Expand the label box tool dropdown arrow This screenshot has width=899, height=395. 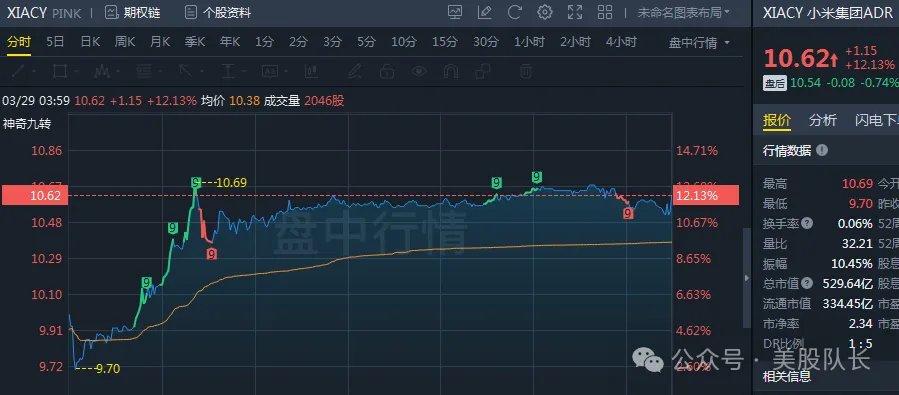(286, 72)
